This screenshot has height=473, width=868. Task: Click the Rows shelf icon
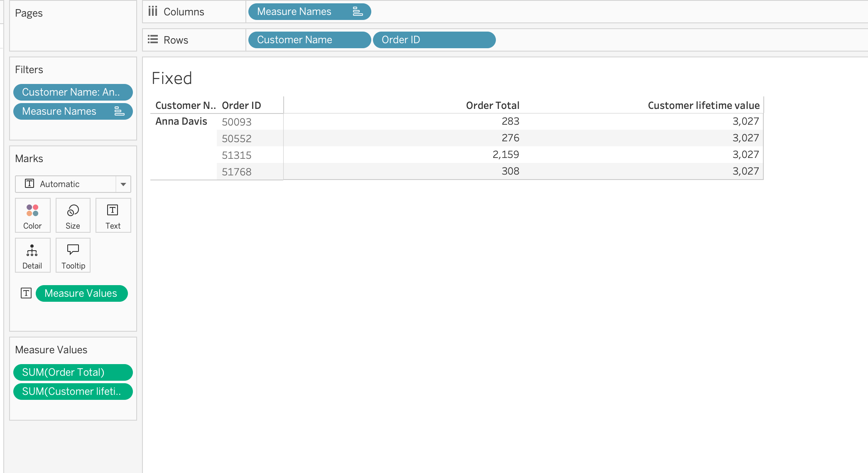click(153, 39)
